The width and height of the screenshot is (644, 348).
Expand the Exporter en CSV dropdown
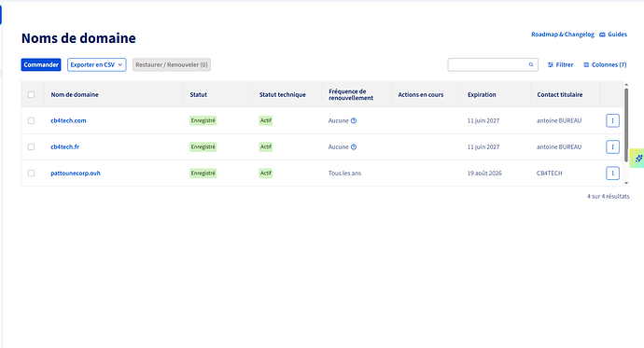point(96,64)
